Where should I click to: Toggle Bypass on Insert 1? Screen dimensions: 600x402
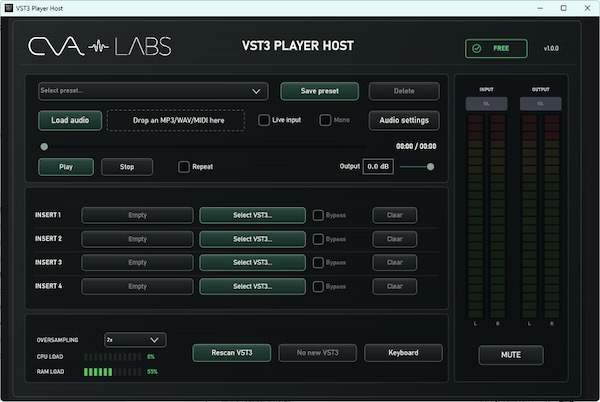(x=318, y=215)
